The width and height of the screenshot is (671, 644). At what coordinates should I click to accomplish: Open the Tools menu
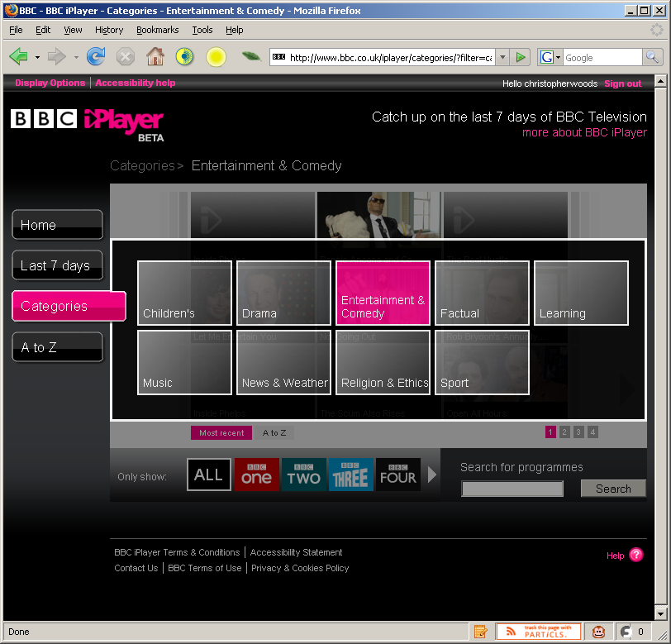point(202,30)
